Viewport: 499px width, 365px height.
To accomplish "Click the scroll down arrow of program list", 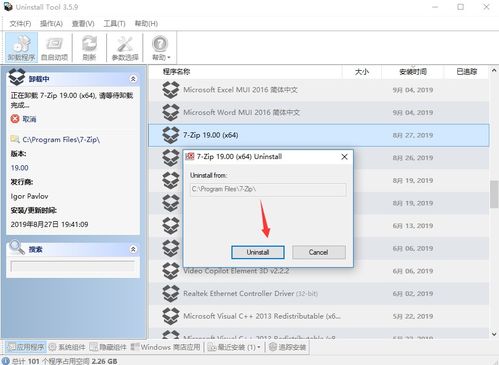I will tap(494, 334).
